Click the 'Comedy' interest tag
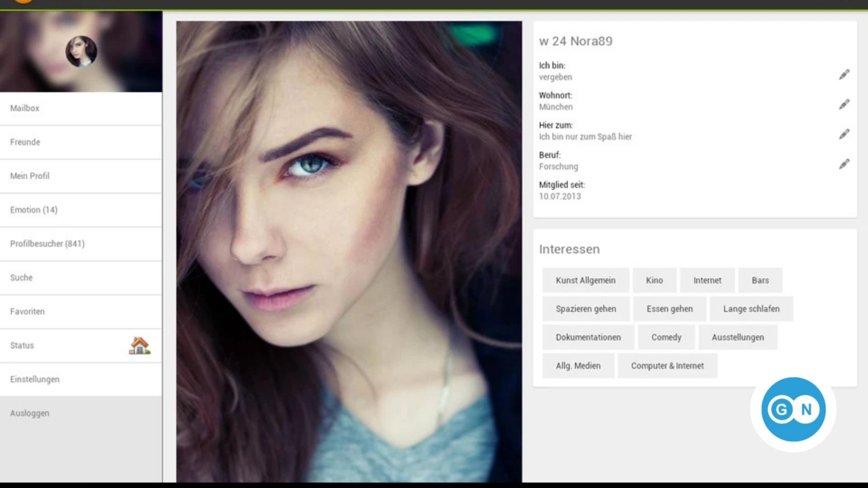The width and height of the screenshot is (868, 488). (x=666, y=338)
